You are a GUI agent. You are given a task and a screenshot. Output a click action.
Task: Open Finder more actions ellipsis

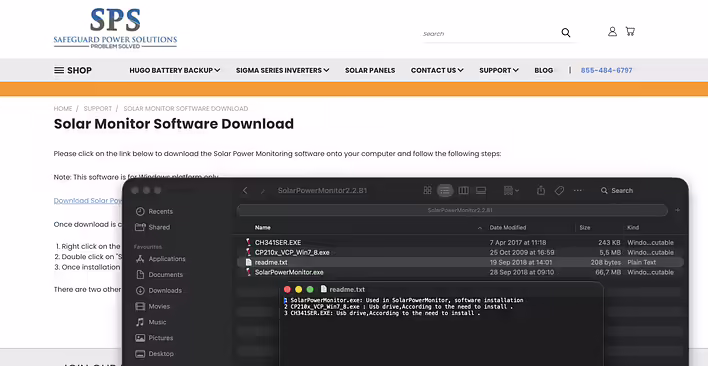[x=578, y=190]
